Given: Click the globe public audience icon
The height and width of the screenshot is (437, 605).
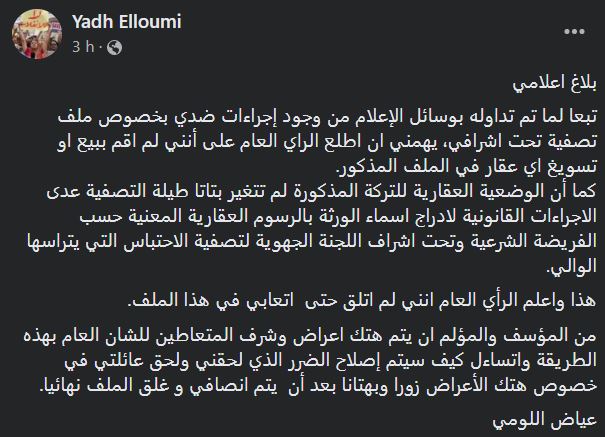Looking at the screenshot, I should click(115, 47).
